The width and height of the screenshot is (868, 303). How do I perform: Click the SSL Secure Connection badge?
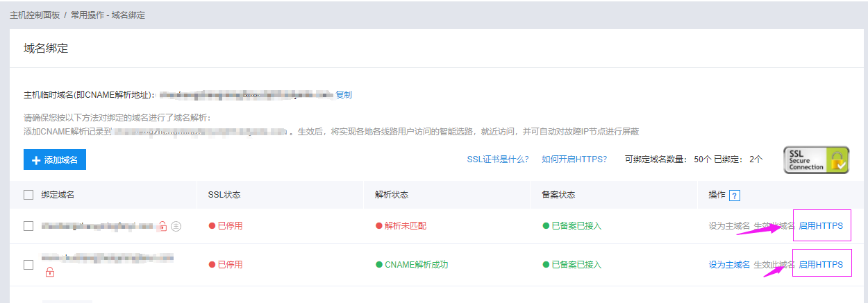(x=816, y=159)
